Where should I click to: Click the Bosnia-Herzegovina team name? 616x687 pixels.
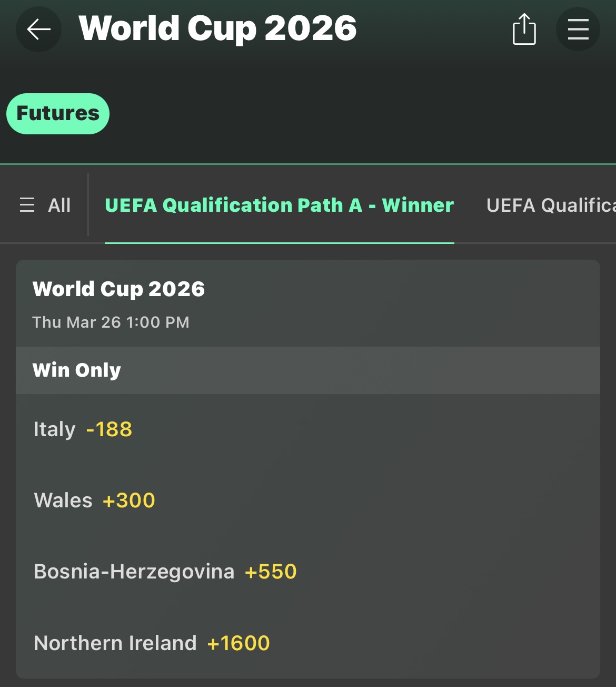pyautogui.click(x=134, y=572)
